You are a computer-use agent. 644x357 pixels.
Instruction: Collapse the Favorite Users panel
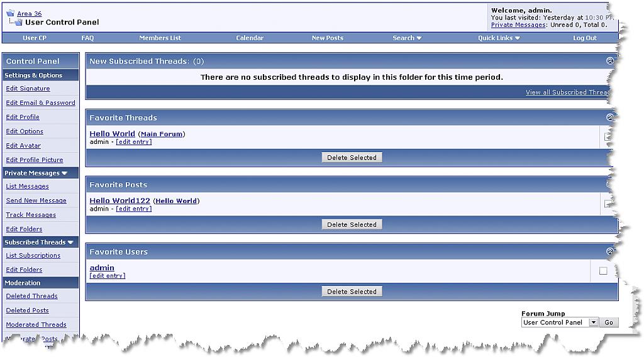(609, 251)
